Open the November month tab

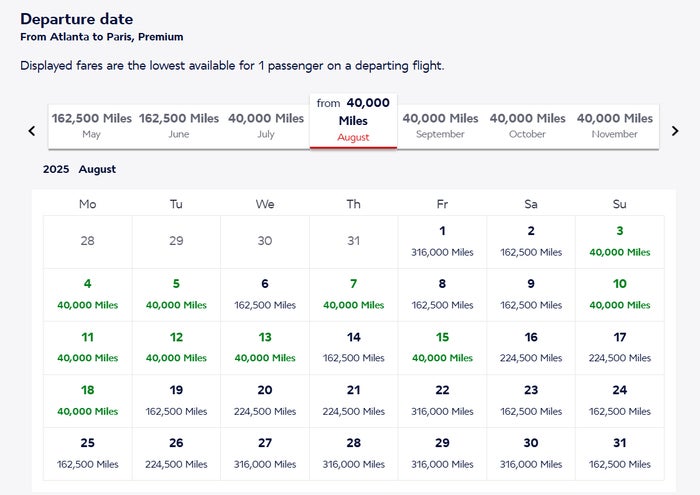[x=615, y=126]
